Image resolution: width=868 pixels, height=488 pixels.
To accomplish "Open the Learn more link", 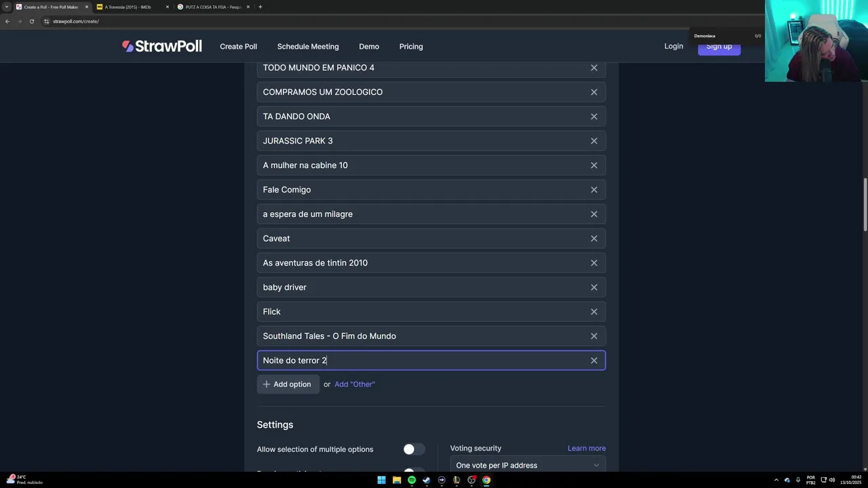I will click(x=587, y=448).
